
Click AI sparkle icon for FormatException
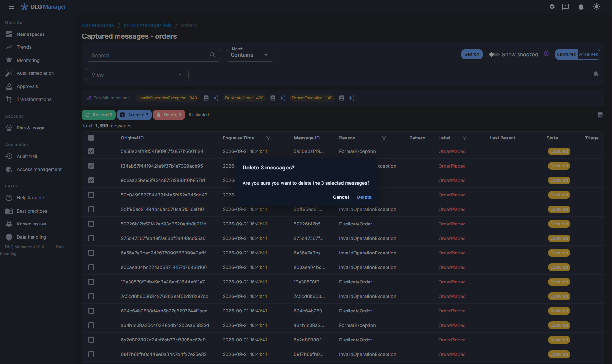click(351, 98)
